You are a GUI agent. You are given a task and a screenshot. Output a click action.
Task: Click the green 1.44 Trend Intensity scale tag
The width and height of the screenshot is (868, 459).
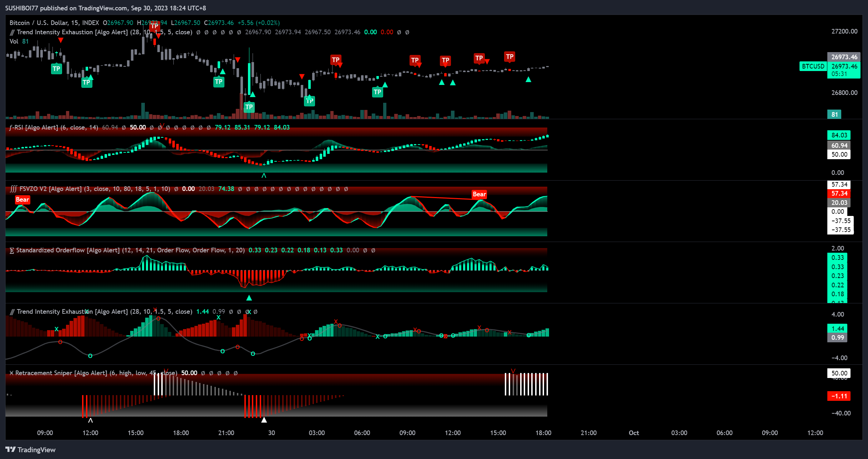(837, 329)
